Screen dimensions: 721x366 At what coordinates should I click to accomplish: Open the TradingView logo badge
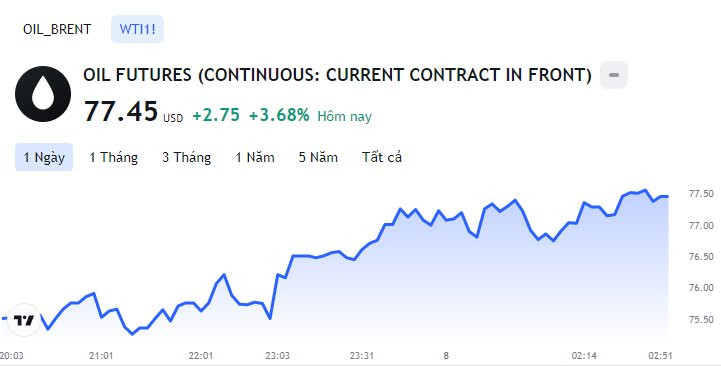point(24,320)
